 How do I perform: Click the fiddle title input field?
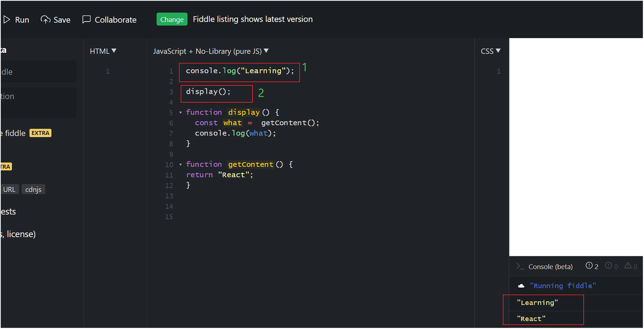pyautogui.click(x=37, y=72)
